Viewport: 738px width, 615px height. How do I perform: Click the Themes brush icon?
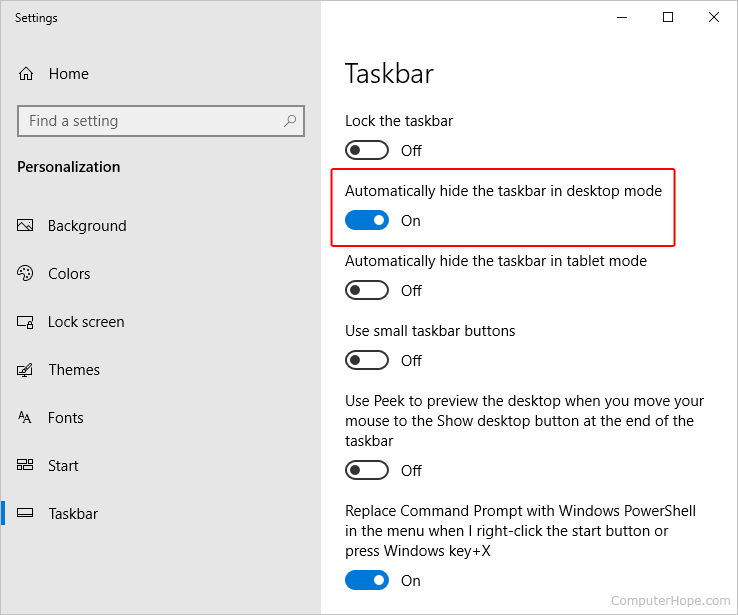tap(25, 370)
